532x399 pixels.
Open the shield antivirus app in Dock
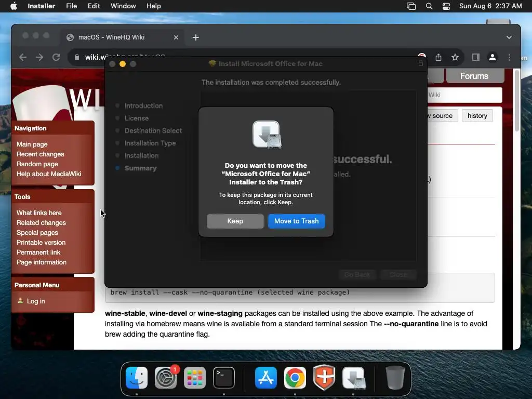[x=324, y=378]
